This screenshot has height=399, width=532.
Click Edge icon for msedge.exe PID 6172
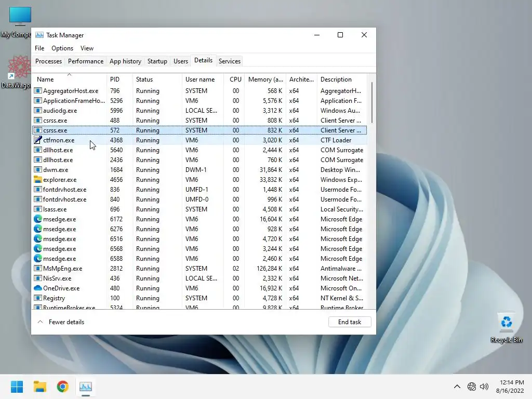click(37, 219)
